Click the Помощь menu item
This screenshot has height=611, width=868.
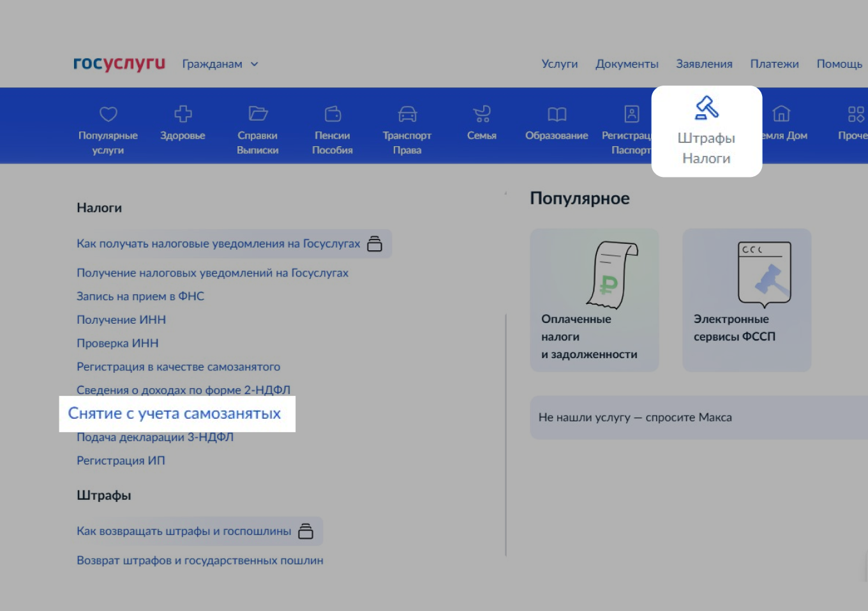click(x=839, y=64)
